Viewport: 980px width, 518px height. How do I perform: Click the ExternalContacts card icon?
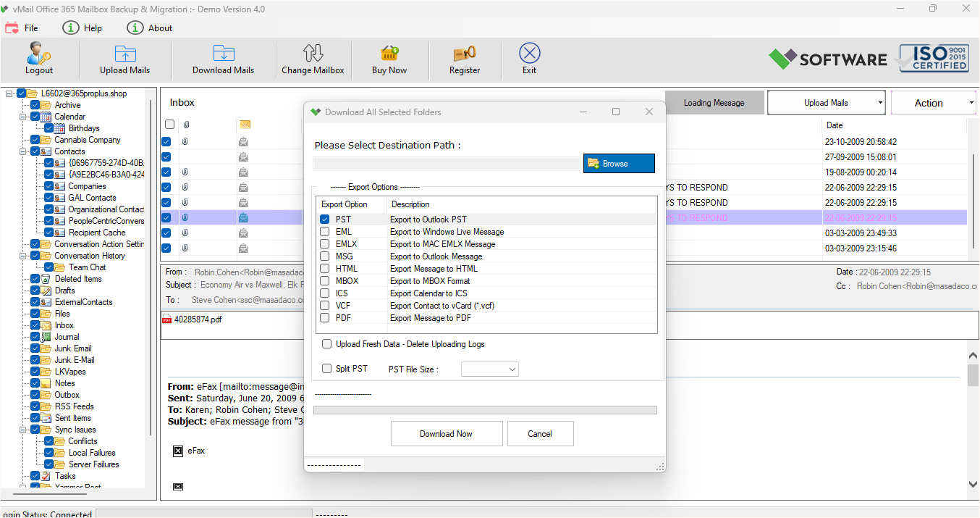[46, 302]
